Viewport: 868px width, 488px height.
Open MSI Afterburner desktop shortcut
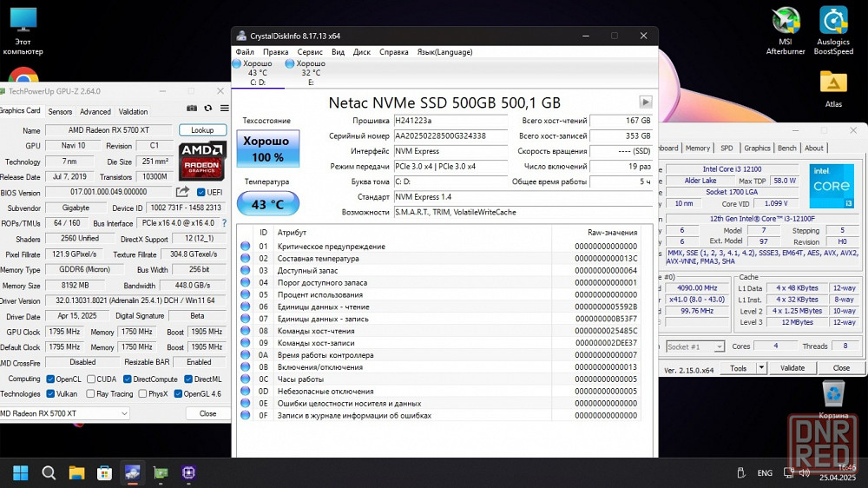click(786, 30)
